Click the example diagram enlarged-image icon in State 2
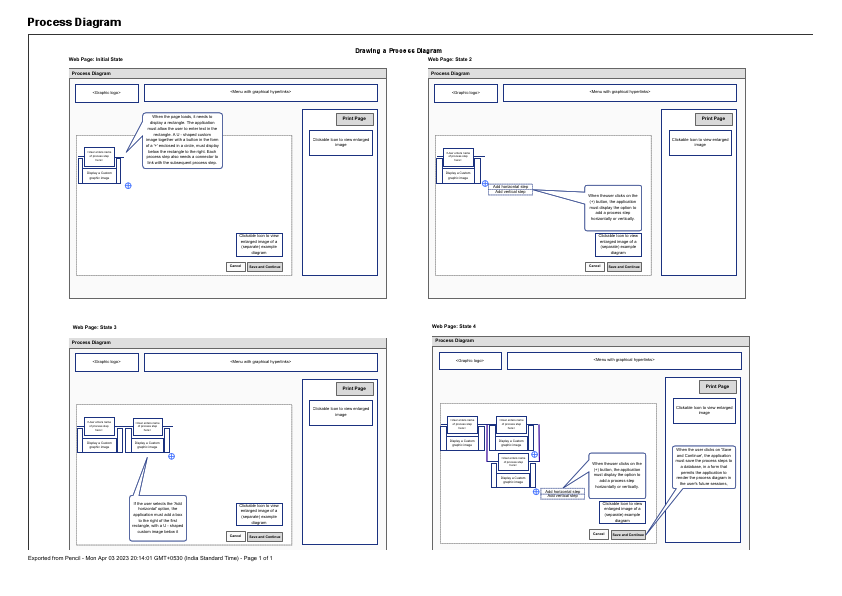 click(x=619, y=246)
